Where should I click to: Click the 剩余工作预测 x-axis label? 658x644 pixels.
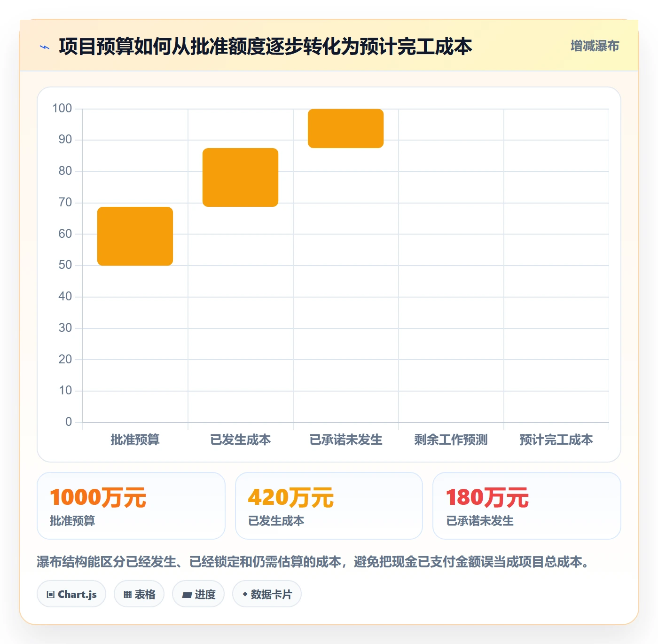point(451,440)
